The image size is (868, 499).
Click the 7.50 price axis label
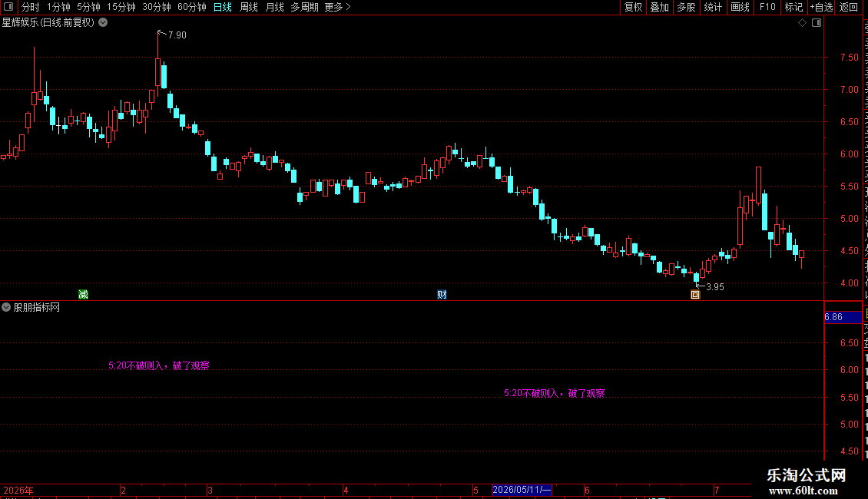pyautogui.click(x=849, y=57)
